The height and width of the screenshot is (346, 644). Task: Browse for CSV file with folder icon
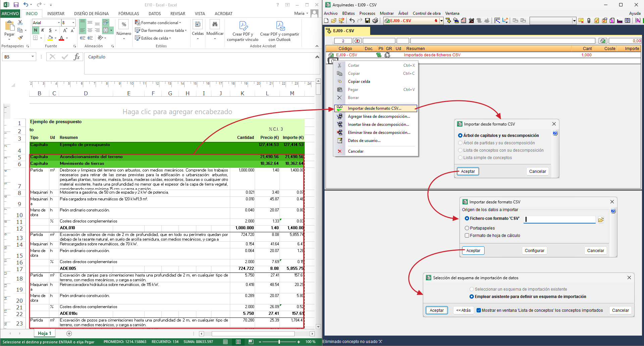(601, 219)
